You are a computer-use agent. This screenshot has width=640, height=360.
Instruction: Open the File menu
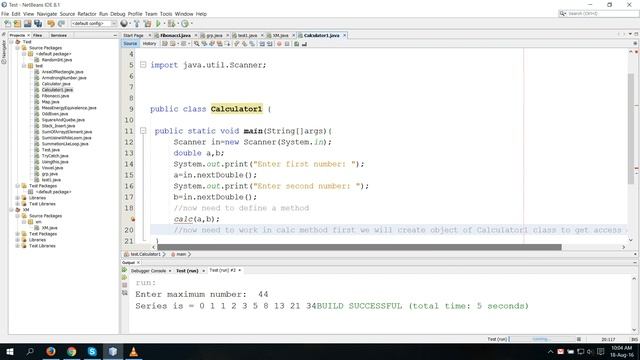click(x=5, y=14)
